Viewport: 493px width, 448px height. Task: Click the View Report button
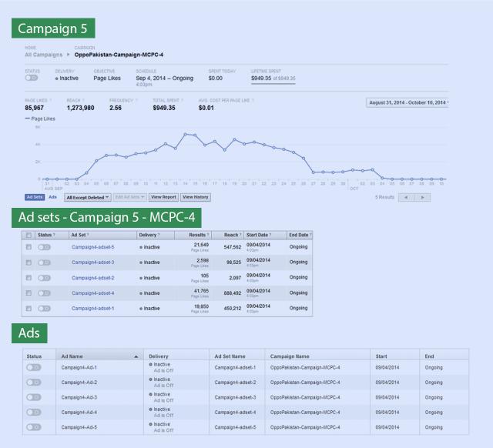pyautogui.click(x=163, y=198)
